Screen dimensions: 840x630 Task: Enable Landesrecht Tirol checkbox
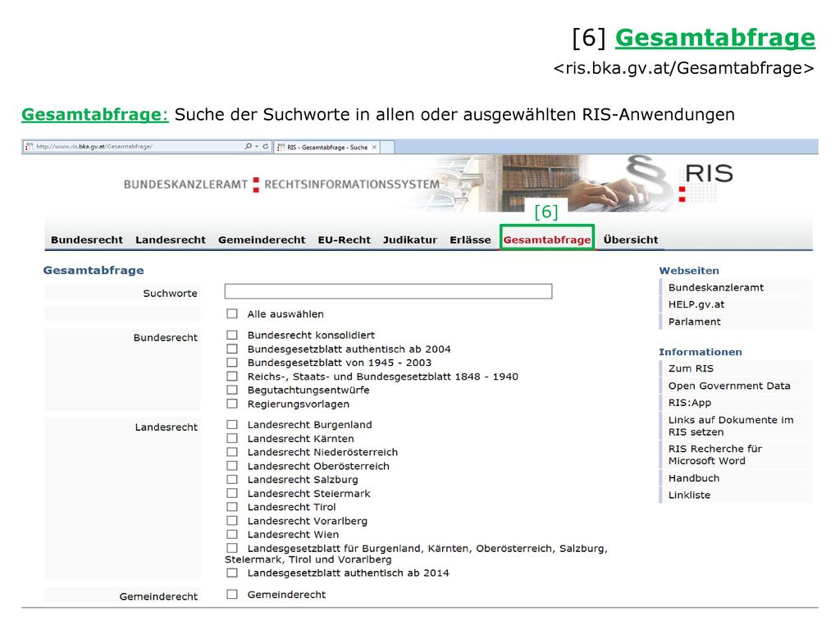tap(232, 507)
